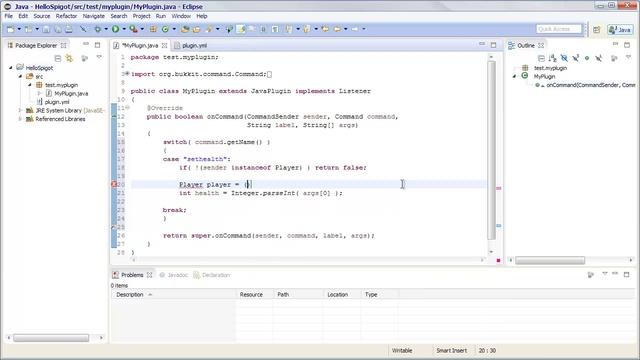Minimize the Package Explorer view
Image resolution: width=640 pixels, height=360 pixels.
pos(86,44)
